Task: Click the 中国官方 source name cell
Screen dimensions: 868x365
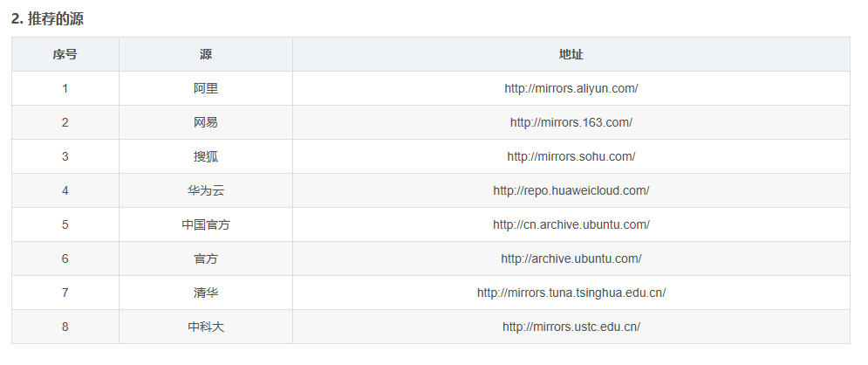Action: tap(206, 224)
